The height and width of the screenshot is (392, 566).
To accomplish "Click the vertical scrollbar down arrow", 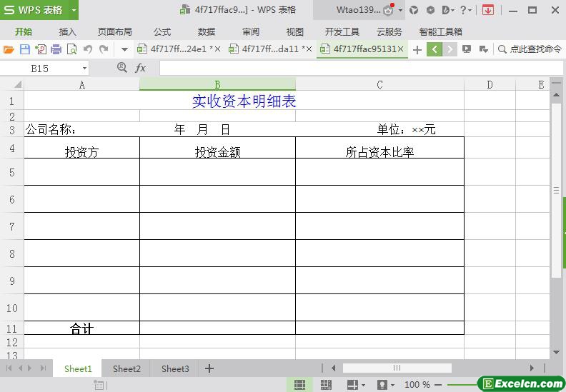I will 556,352.
